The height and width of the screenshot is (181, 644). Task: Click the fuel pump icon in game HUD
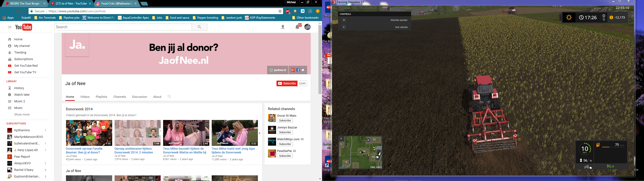coord(598,145)
